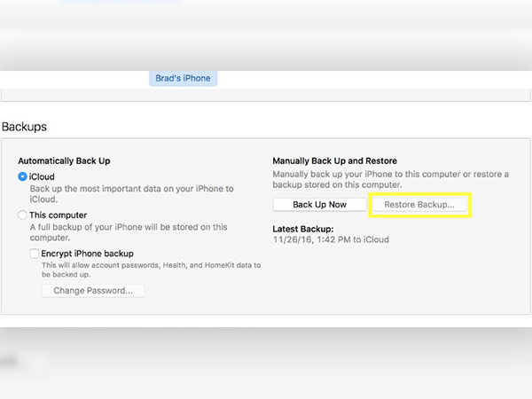The width and height of the screenshot is (532, 399).
Task: Choose the This computer radio button
Action: pos(22,215)
